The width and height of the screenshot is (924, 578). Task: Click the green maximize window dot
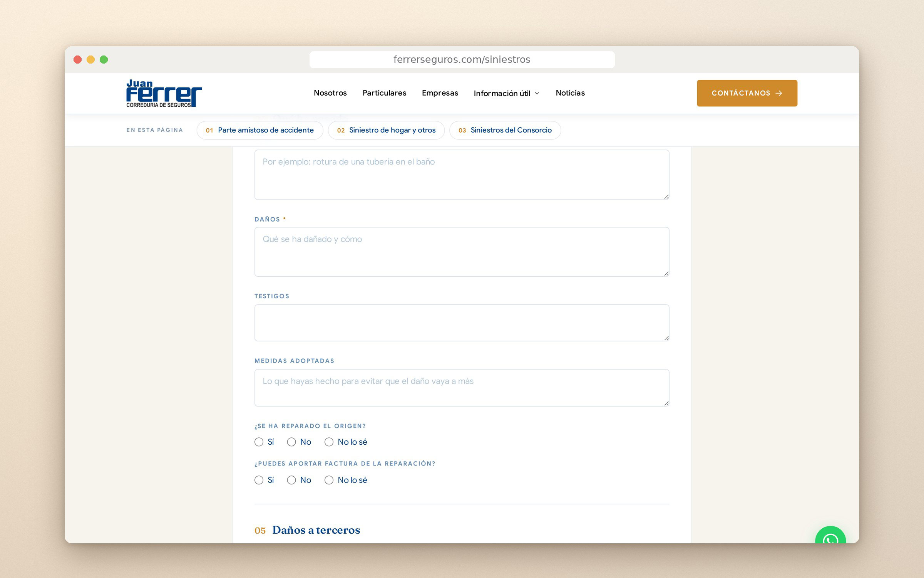[x=104, y=59]
